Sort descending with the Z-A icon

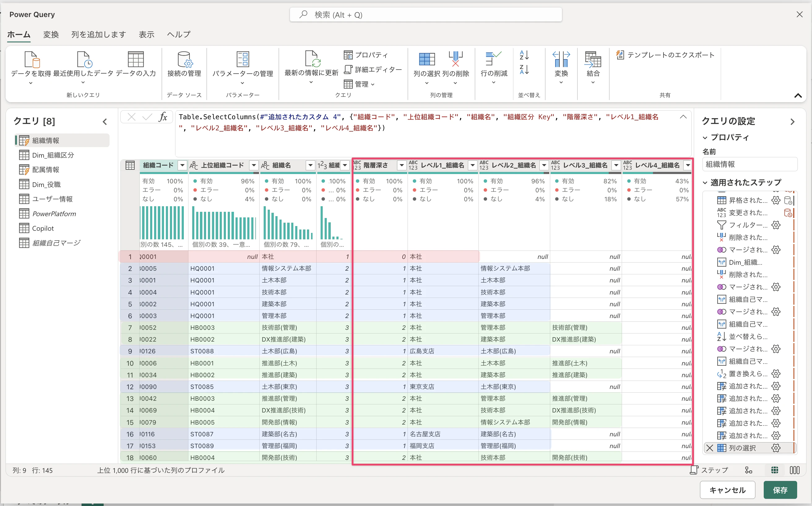[524, 70]
